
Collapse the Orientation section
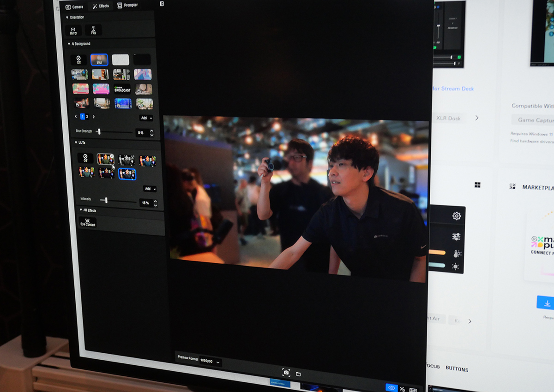69,18
